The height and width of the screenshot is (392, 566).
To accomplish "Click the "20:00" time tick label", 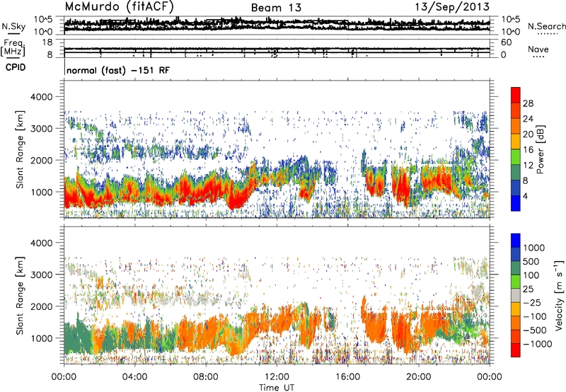I will [418, 377].
